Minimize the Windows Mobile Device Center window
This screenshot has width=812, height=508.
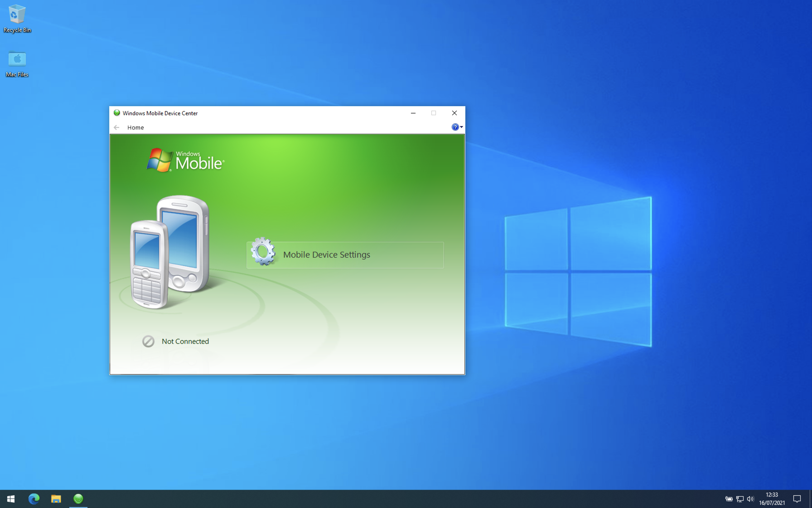pyautogui.click(x=413, y=113)
